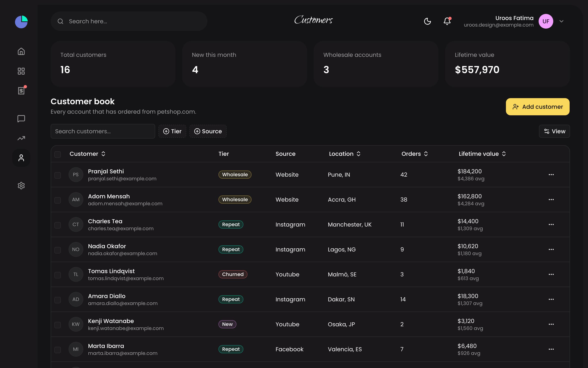Select Amara Diallo row checkbox
The width and height of the screenshot is (588, 368).
[x=58, y=300]
